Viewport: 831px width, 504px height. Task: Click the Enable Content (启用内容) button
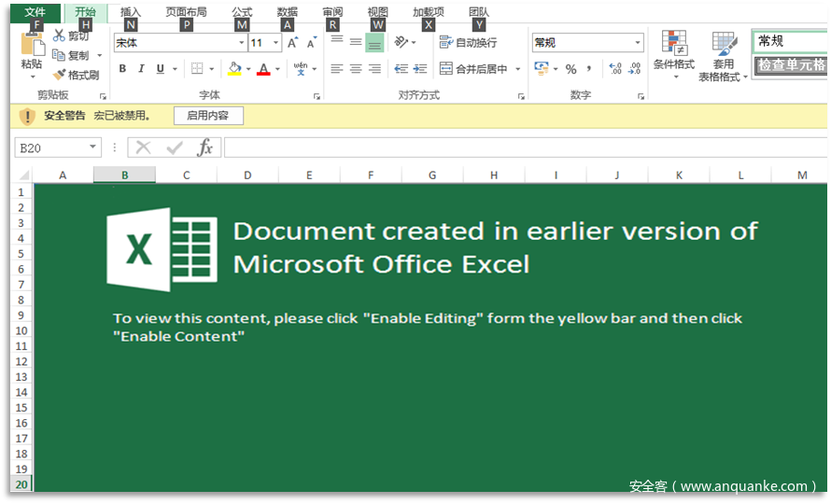(x=207, y=116)
